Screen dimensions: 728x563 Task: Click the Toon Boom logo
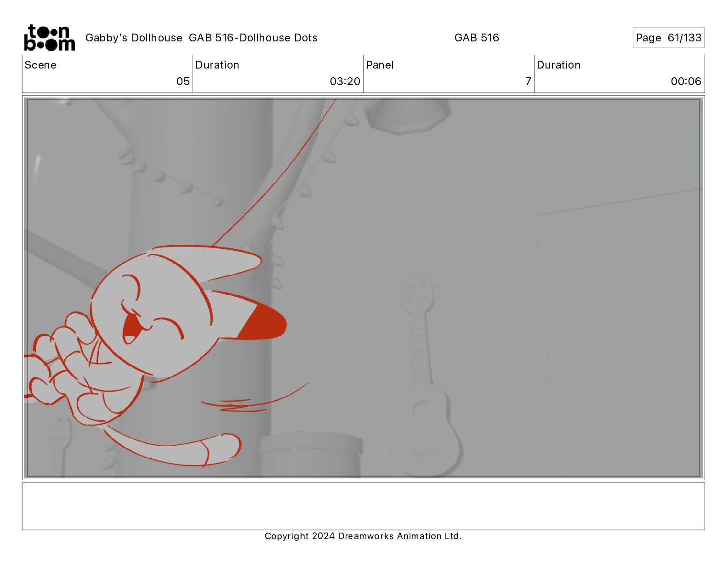49,38
